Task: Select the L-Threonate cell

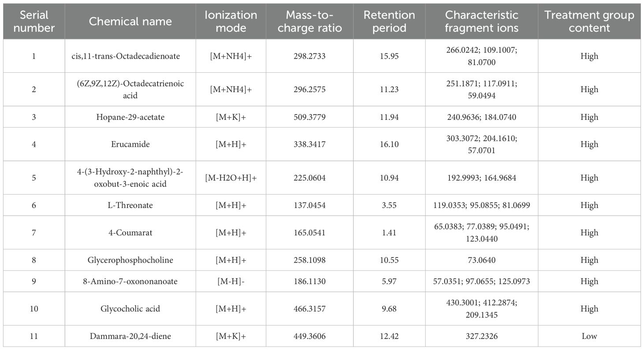Action: [130, 205]
